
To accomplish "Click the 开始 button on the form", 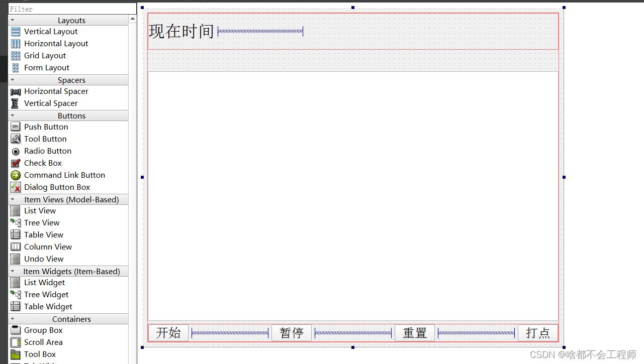I will pyautogui.click(x=168, y=332).
